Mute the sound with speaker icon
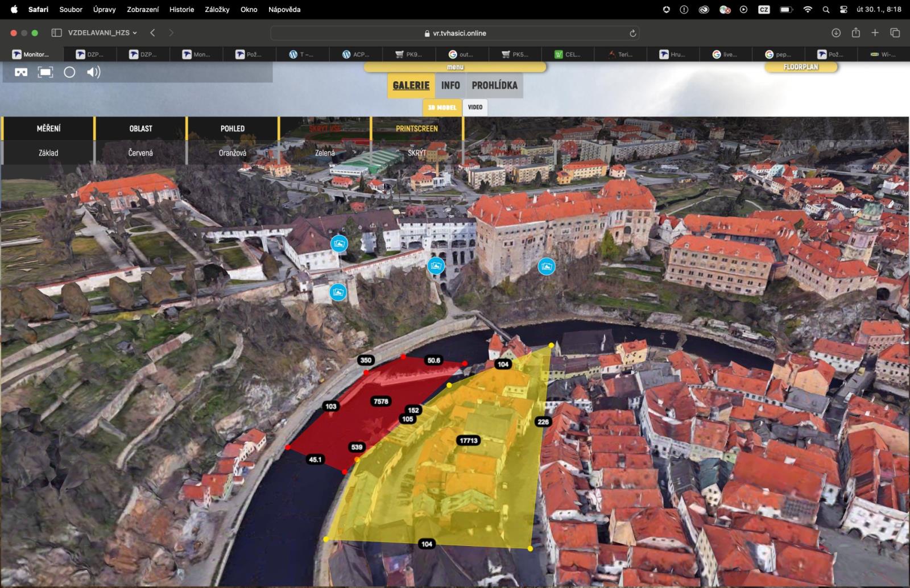The height and width of the screenshot is (588, 910). (x=93, y=72)
